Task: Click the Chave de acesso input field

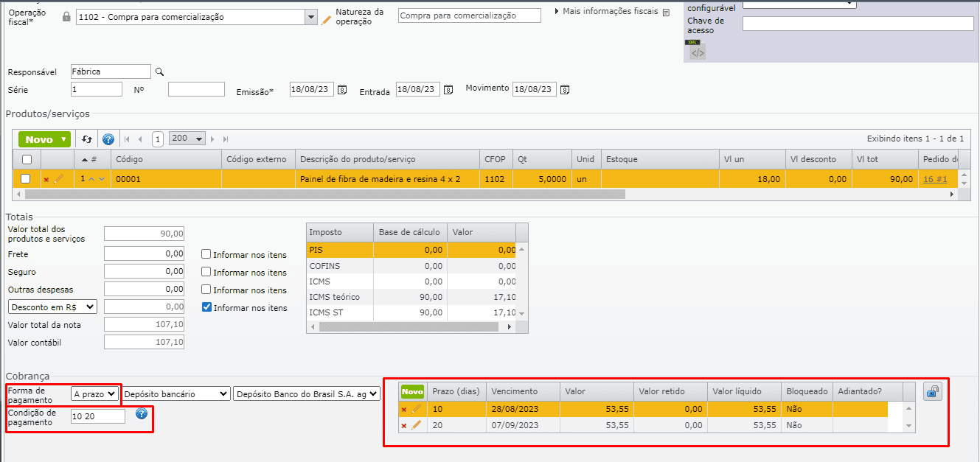Action: (858, 24)
